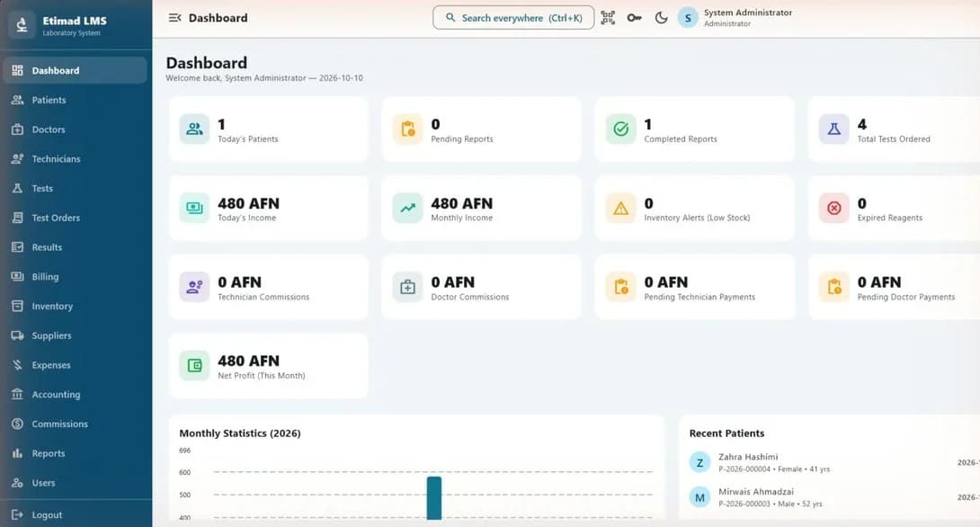The width and height of the screenshot is (980, 527).
Task: Select Test Orders in the sidebar
Action: click(75, 218)
